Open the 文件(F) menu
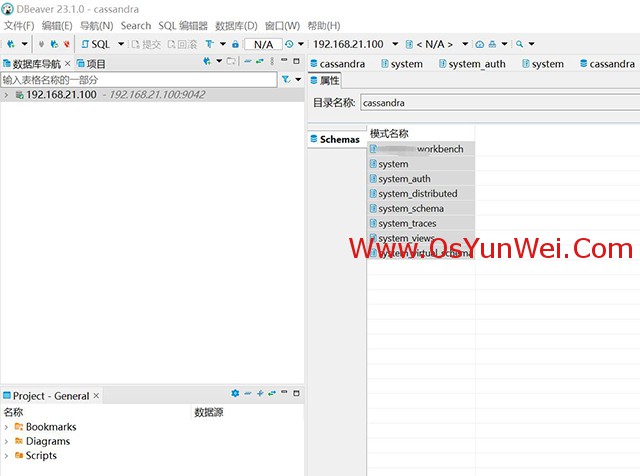Viewport: 640px width, 476px height. point(19,26)
